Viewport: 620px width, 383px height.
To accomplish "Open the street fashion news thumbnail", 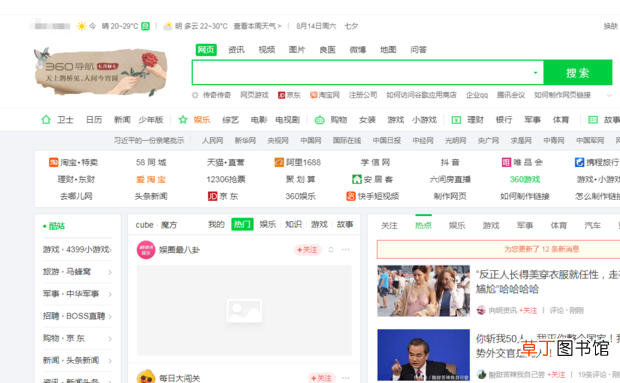I will (423, 291).
